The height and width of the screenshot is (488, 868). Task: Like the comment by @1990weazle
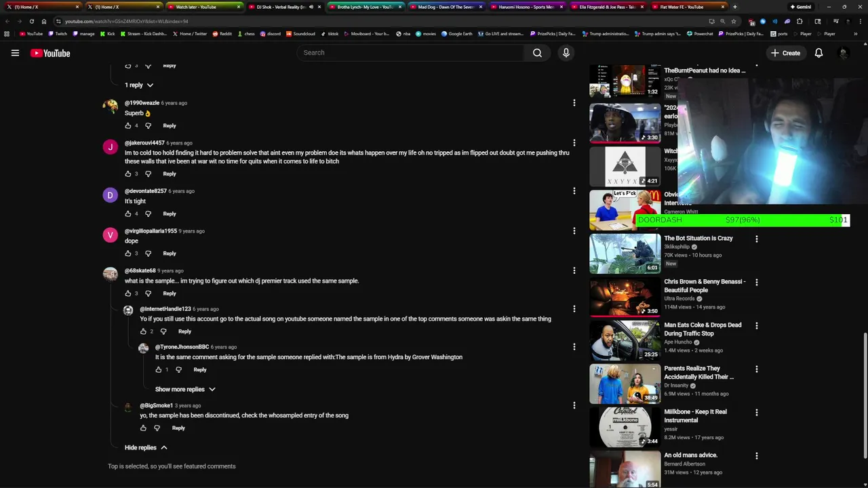click(128, 125)
